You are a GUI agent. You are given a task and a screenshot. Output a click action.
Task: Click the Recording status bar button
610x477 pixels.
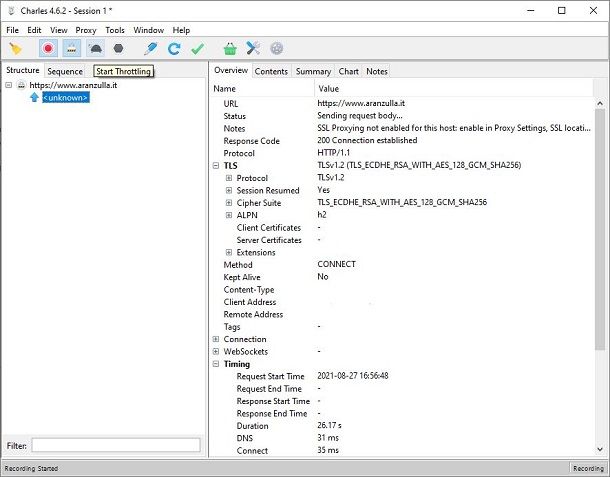click(x=588, y=468)
